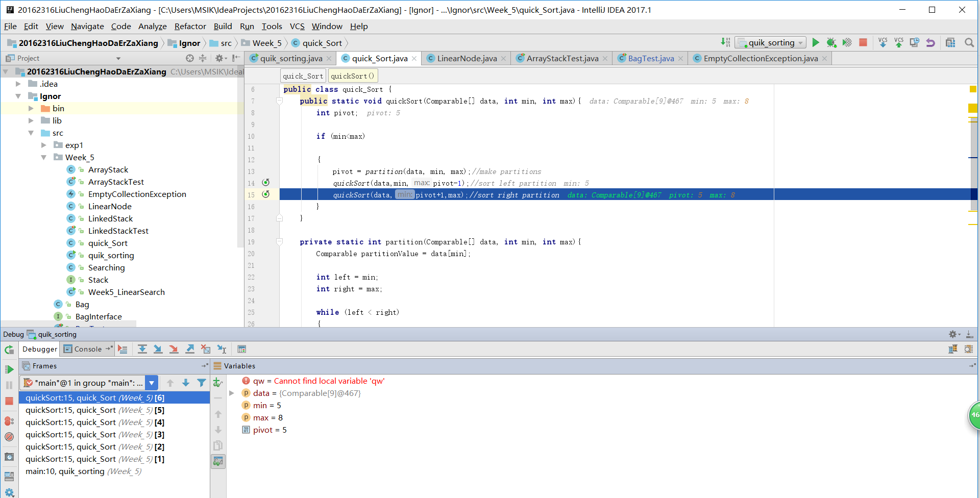Expand the bin folder node
Viewport: 980px width, 498px height.
click(x=31, y=108)
